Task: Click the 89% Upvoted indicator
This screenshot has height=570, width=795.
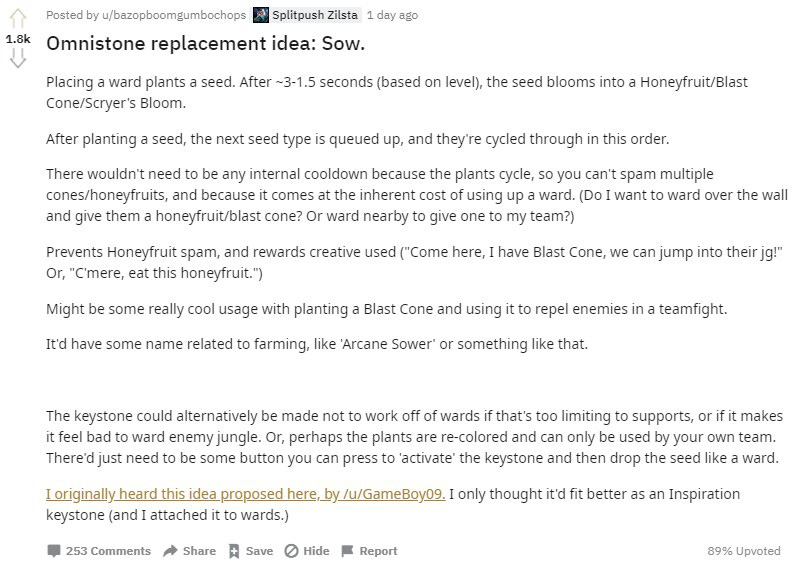Action: pos(744,551)
